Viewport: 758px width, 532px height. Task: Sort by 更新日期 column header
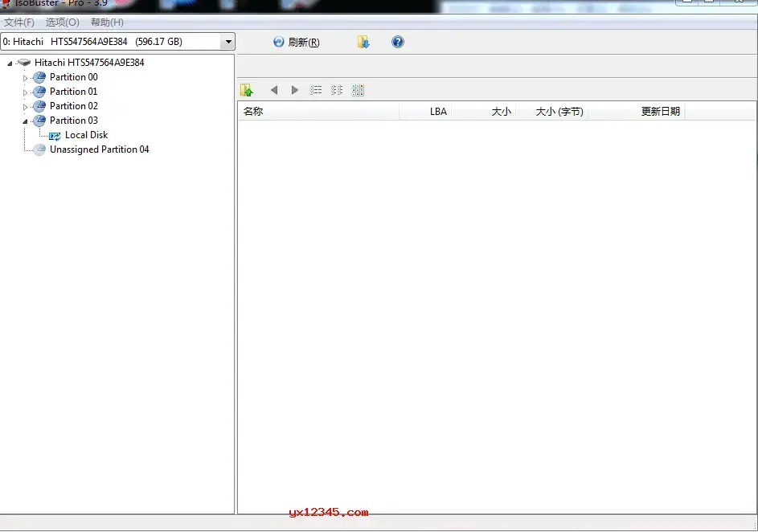pos(636,112)
